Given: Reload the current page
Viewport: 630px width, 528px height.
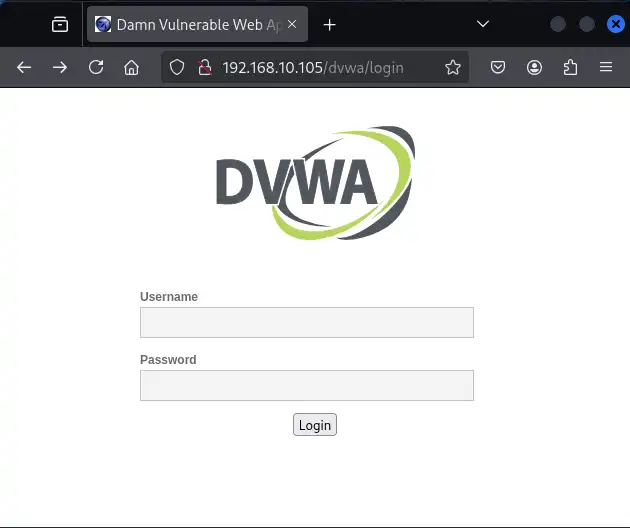Looking at the screenshot, I should pyautogui.click(x=96, y=67).
